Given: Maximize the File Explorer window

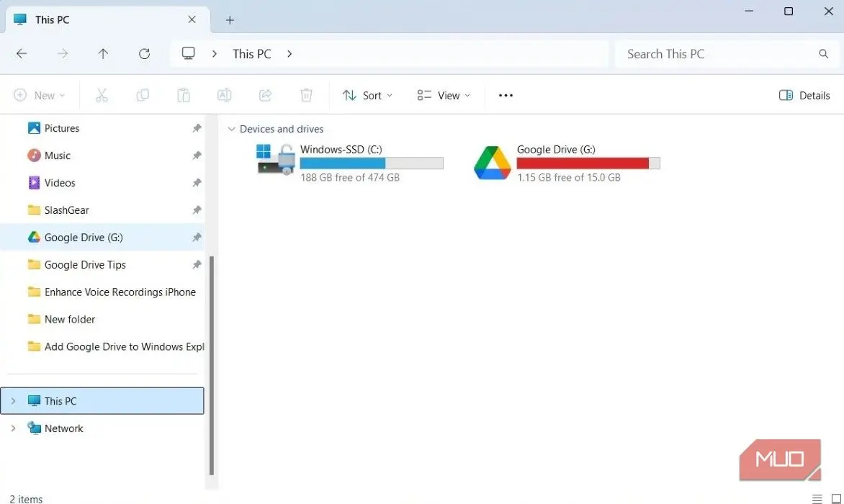Looking at the screenshot, I should coord(789,11).
